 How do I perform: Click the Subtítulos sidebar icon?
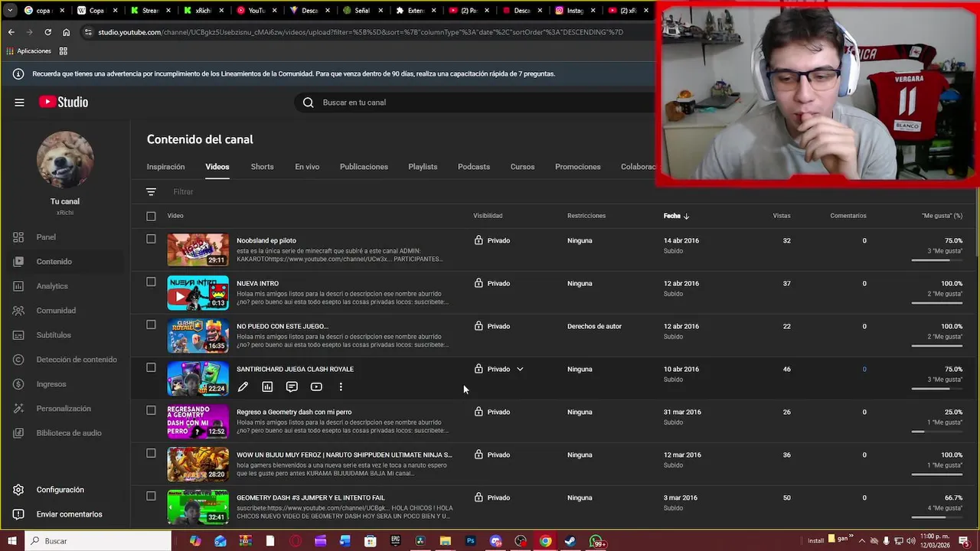tap(18, 335)
